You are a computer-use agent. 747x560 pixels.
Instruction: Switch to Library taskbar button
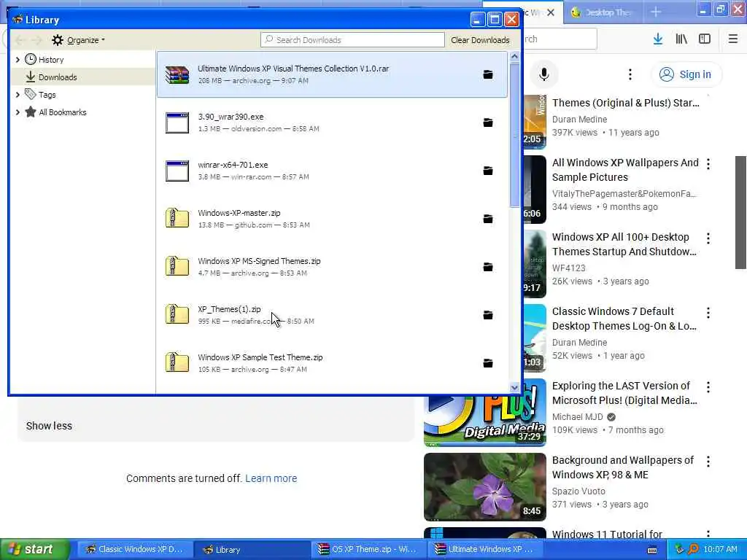[251, 550]
